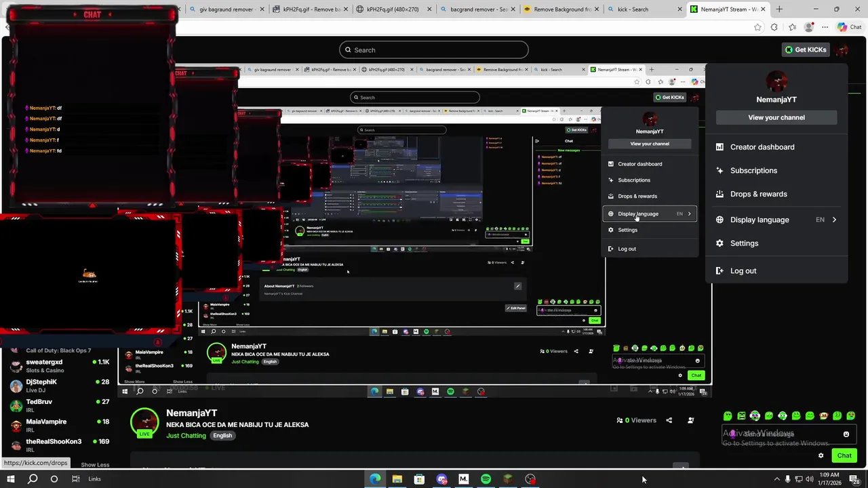Click the user icon right of share

pos(690,420)
